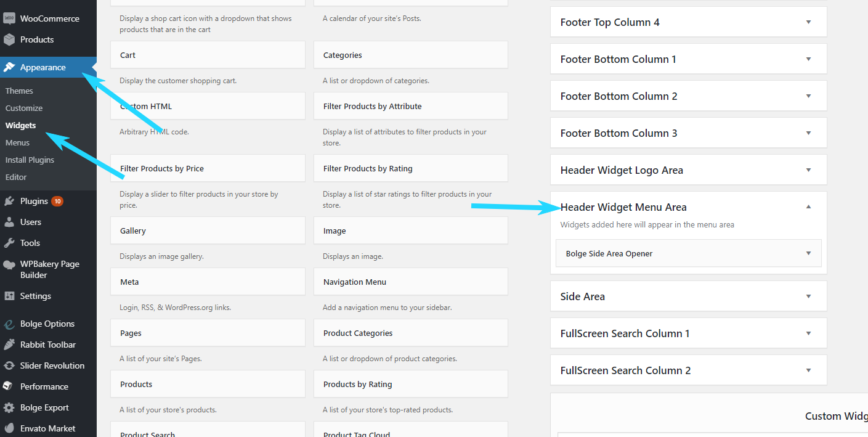
Task: Open the Slider Revolution menu label
Action: pyautogui.click(x=52, y=366)
